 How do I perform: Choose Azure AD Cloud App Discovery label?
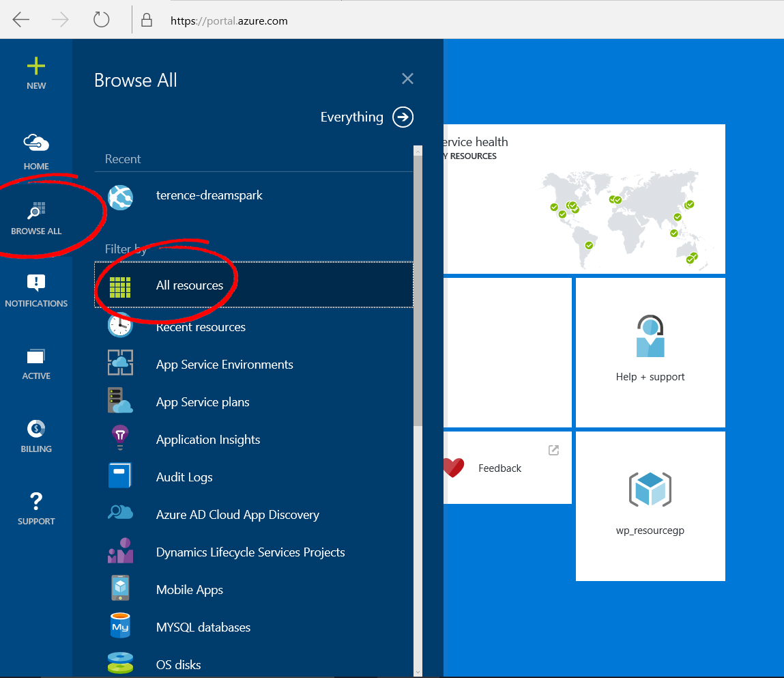(237, 514)
